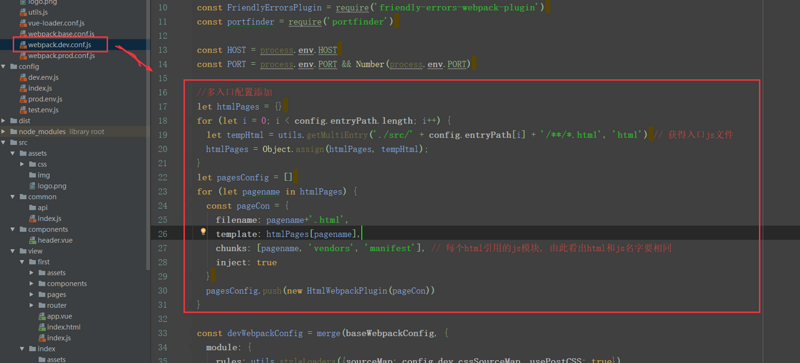This screenshot has height=363, width=800.
Task: Click the node_modules folder icon
Action: click(x=14, y=132)
